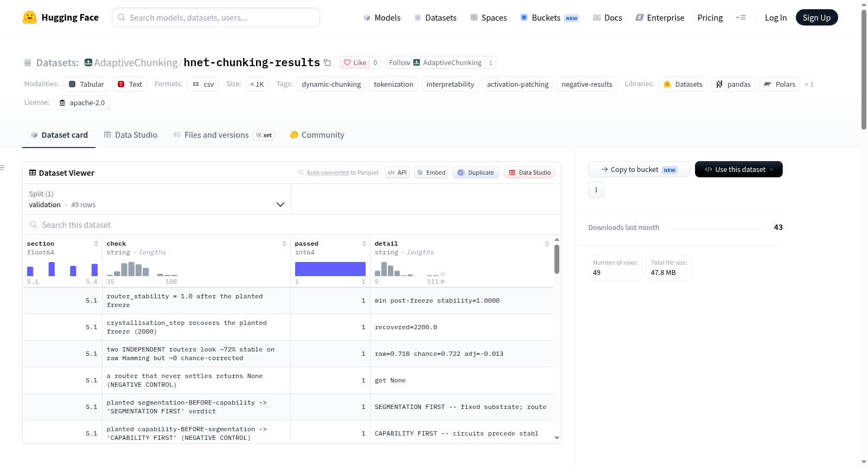Image resolution: width=868 pixels, height=467 pixels.
Task: Click the tokenization tag
Action: 393,84
